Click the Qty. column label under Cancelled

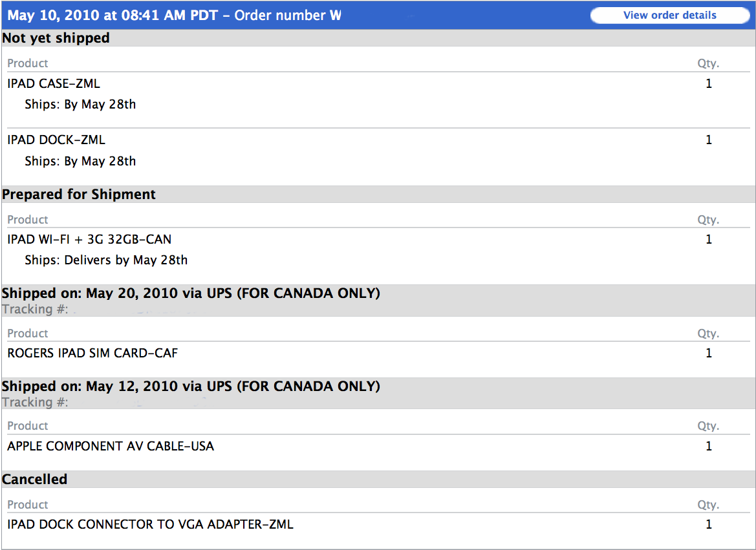pyautogui.click(x=708, y=505)
